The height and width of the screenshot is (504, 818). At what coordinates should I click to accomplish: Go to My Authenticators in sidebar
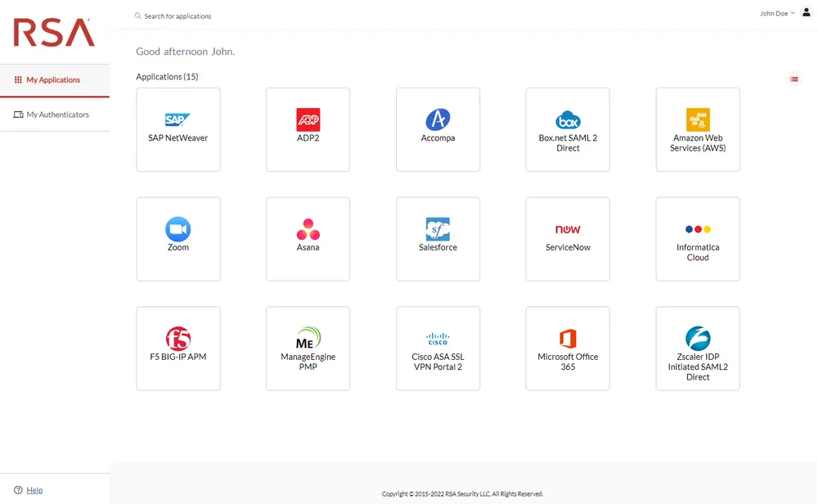pyautogui.click(x=55, y=115)
